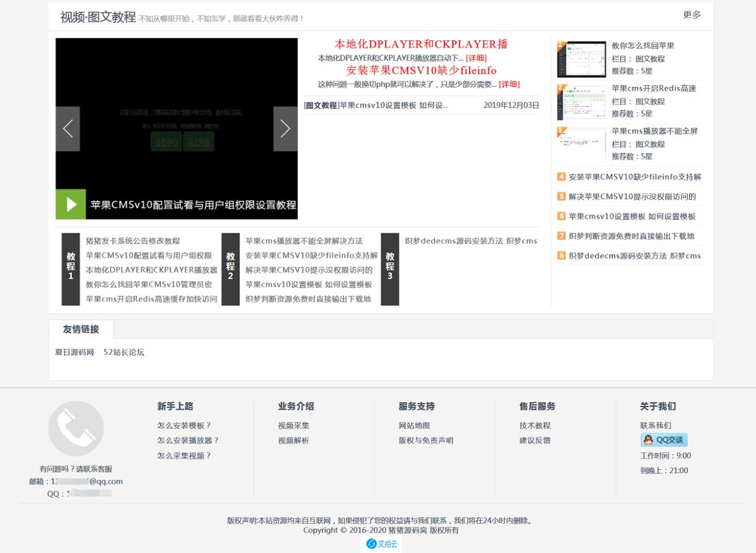The width and height of the screenshot is (756, 553).
Task: Open thumbnail ranked number 2 in sidebar
Action: [x=581, y=102]
